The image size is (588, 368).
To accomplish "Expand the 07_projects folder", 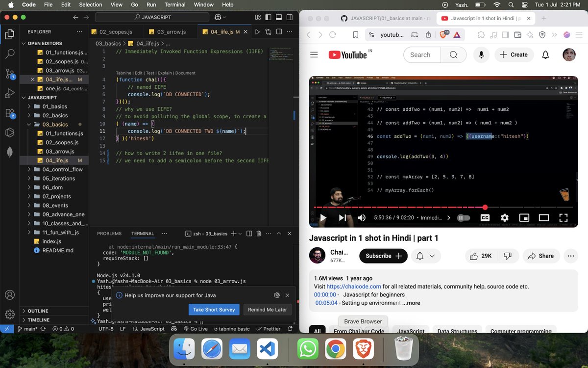I will point(54,196).
